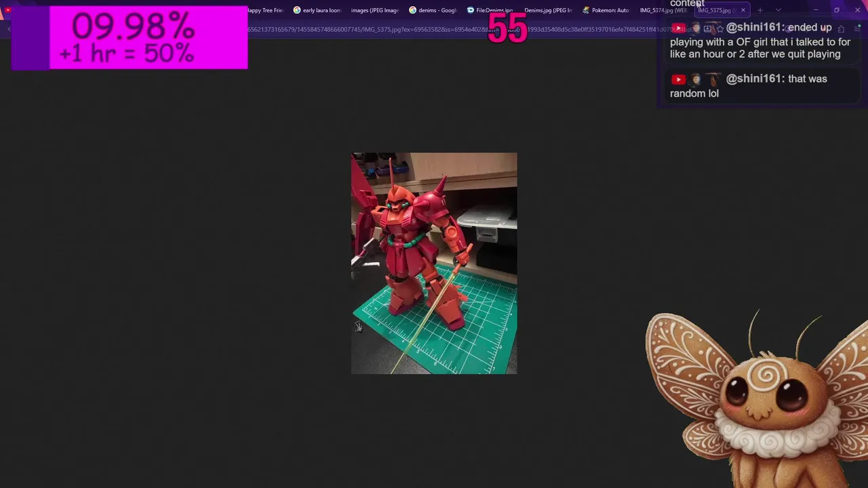Close the IMG_5375.jpg tab

[743, 10]
